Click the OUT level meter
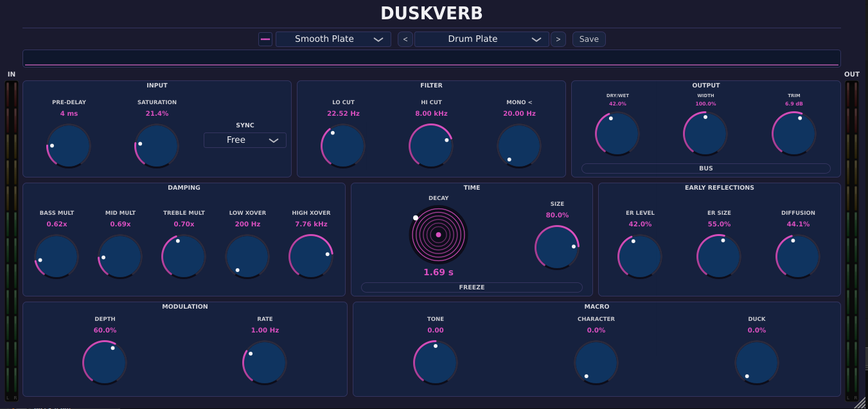The height and width of the screenshot is (409, 868). [x=852, y=241]
